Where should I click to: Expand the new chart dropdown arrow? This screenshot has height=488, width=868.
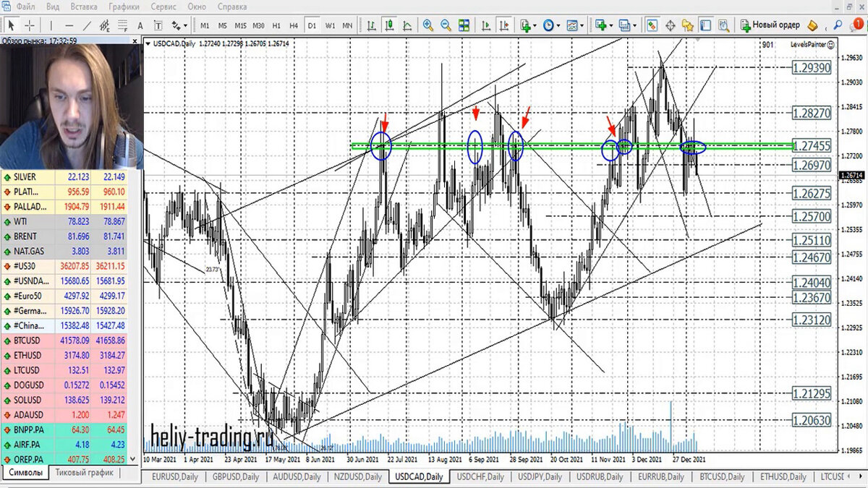pos(611,25)
